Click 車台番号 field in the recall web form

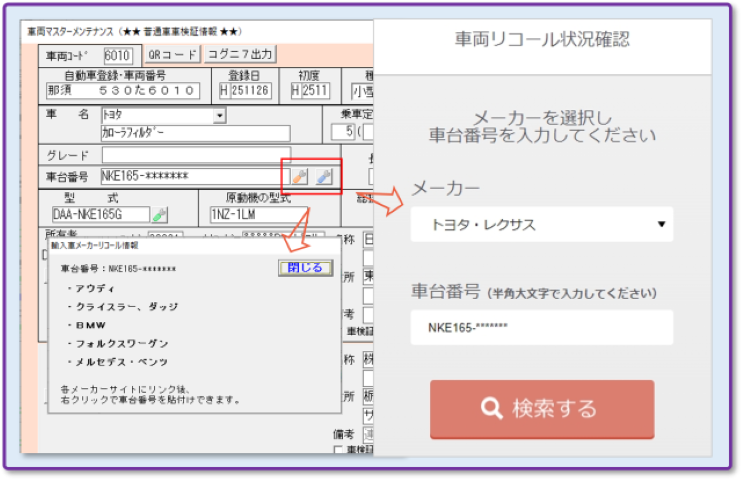541,328
